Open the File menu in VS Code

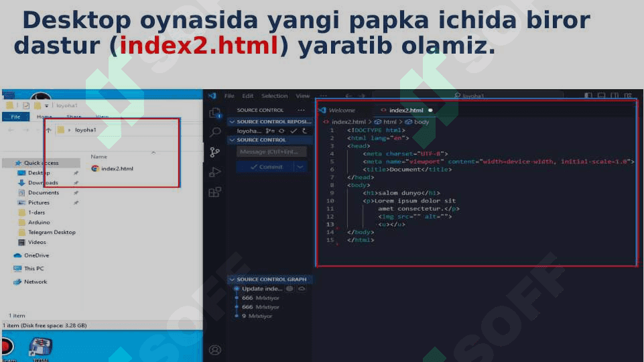pyautogui.click(x=229, y=96)
